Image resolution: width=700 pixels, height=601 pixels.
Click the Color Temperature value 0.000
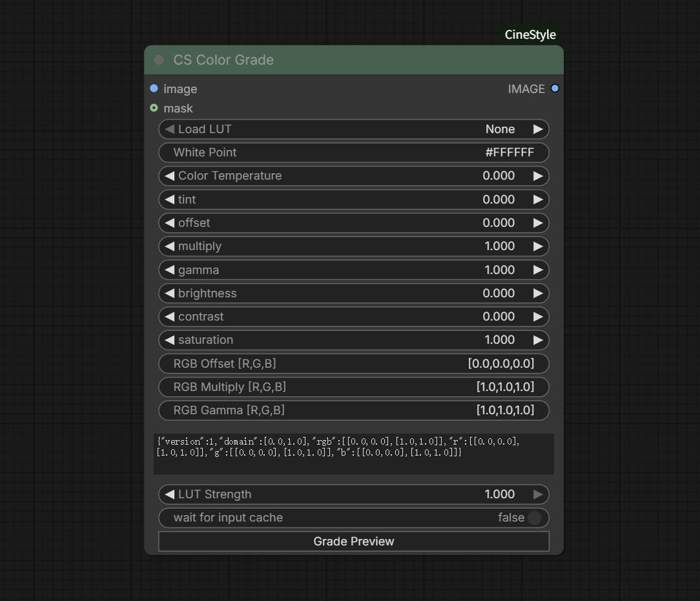(499, 176)
